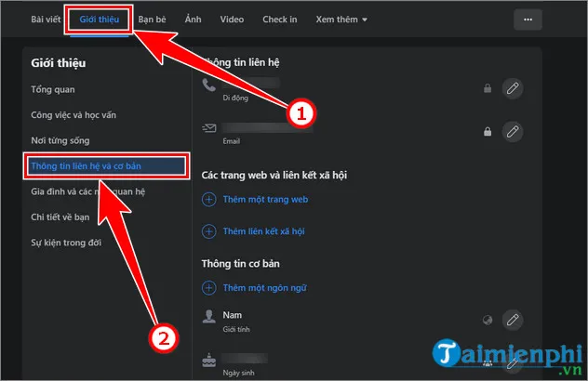Open Công việc và học vấn section
Viewport: 588px width, 381px height.
73,115
